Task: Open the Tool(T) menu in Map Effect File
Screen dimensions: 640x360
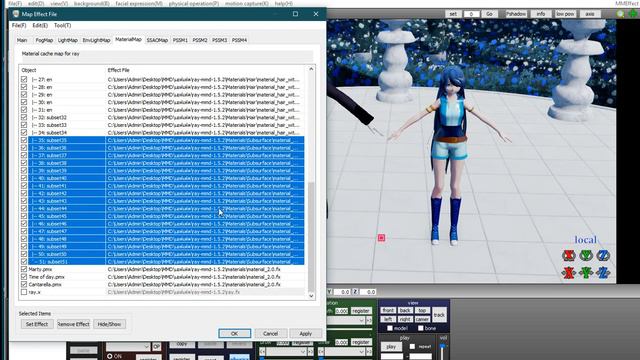Action: coord(62,25)
